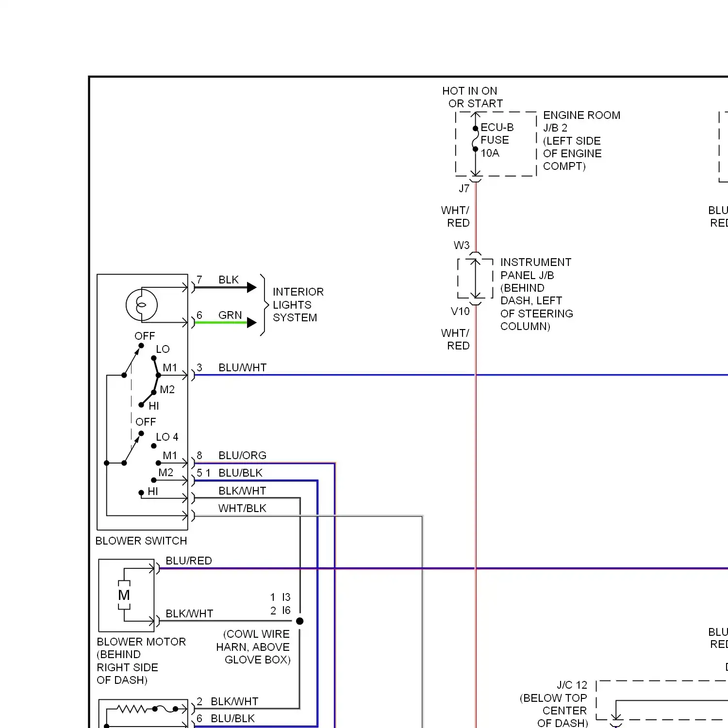Select the ECU-B FUSE 10A text
The height and width of the screenshot is (728, 728).
pyautogui.click(x=497, y=140)
